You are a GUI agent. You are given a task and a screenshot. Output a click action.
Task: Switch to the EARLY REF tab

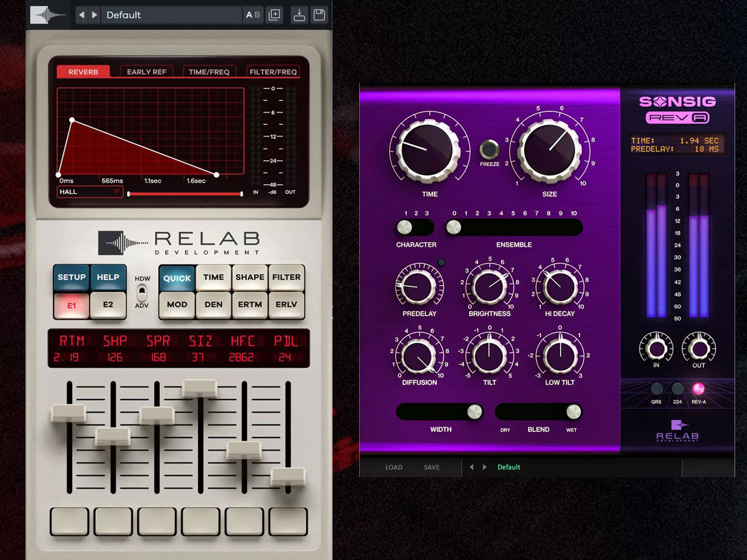(x=146, y=72)
